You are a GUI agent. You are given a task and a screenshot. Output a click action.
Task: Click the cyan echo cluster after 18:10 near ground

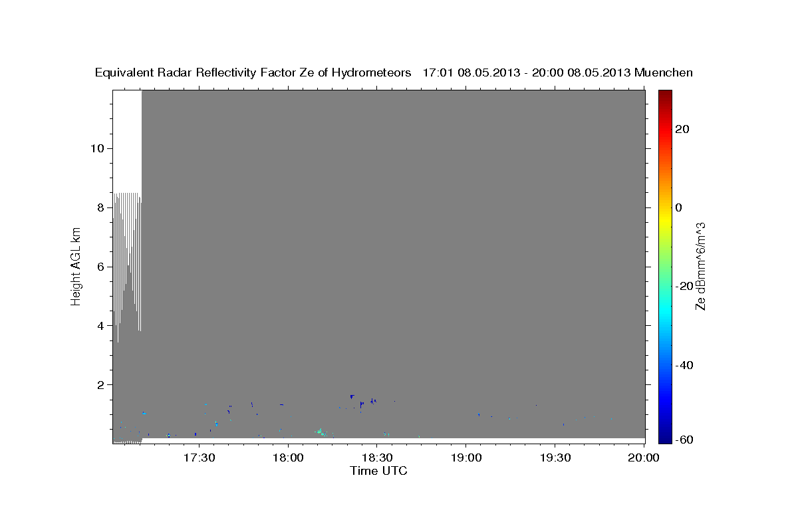coord(320,432)
